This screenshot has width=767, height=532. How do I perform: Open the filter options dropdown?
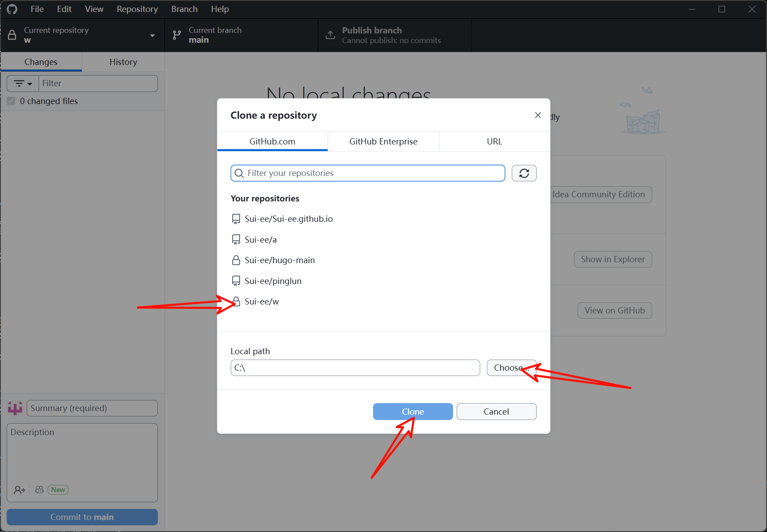[23, 84]
